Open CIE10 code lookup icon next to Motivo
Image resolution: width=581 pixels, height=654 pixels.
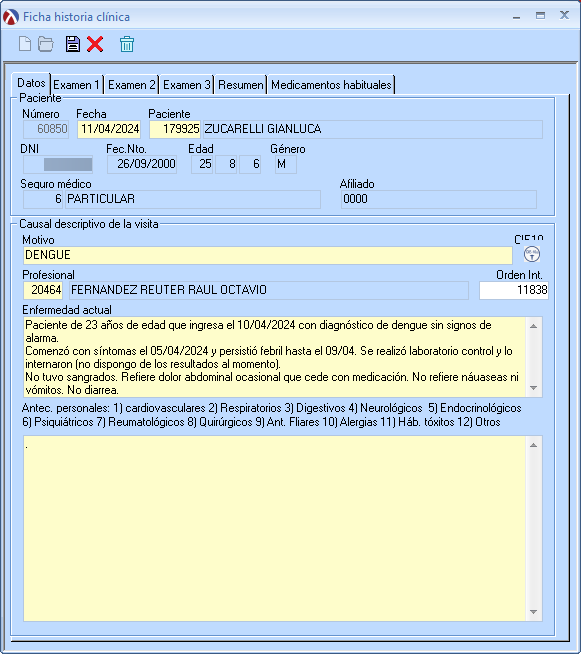pos(532,254)
